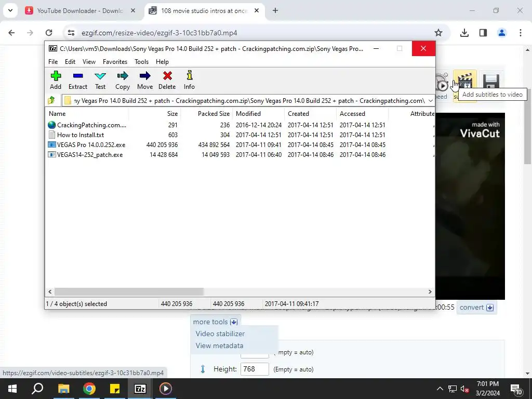Image resolution: width=532 pixels, height=399 pixels.
Task: Open Chrome three-dot menu
Action: 521,33
